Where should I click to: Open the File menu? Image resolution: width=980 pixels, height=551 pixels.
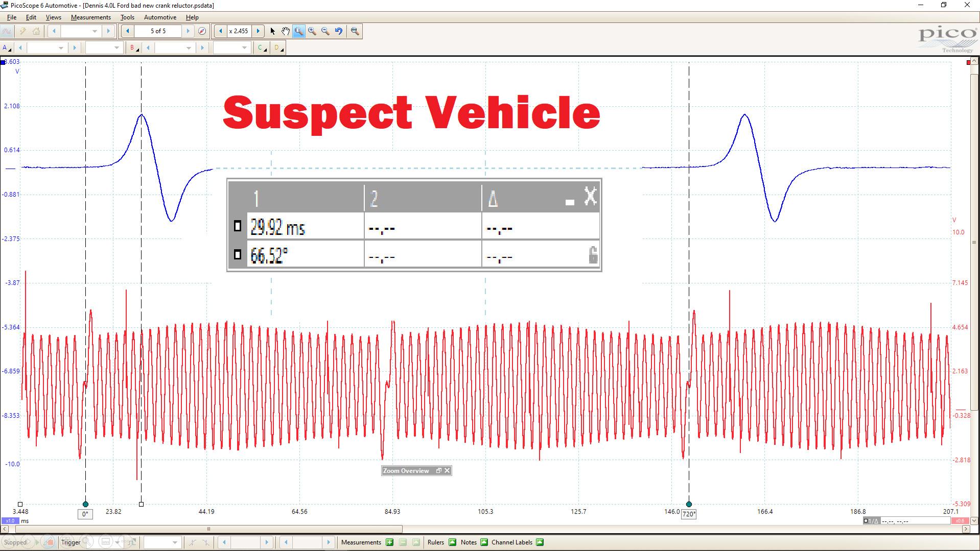pyautogui.click(x=12, y=17)
